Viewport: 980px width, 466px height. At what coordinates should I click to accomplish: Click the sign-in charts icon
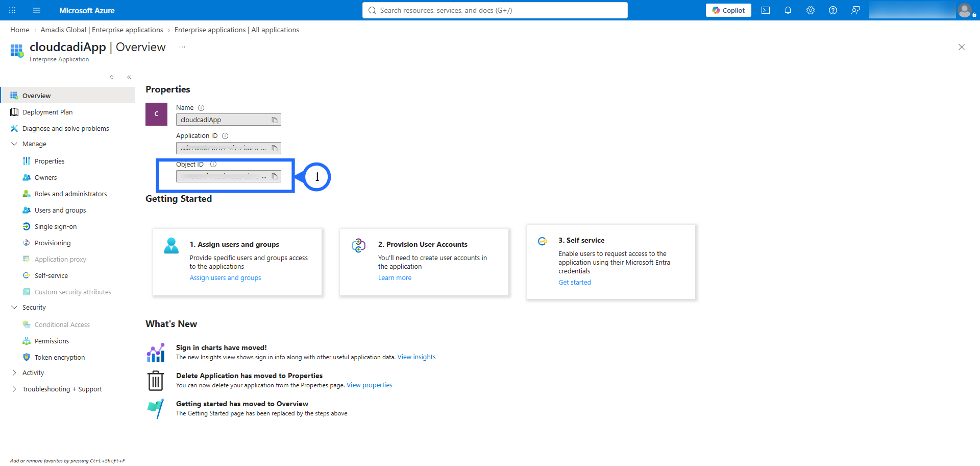[156, 353]
